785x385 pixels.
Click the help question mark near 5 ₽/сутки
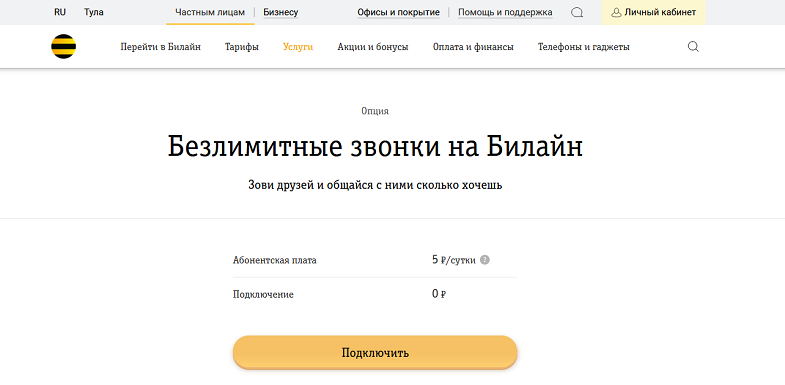point(485,260)
